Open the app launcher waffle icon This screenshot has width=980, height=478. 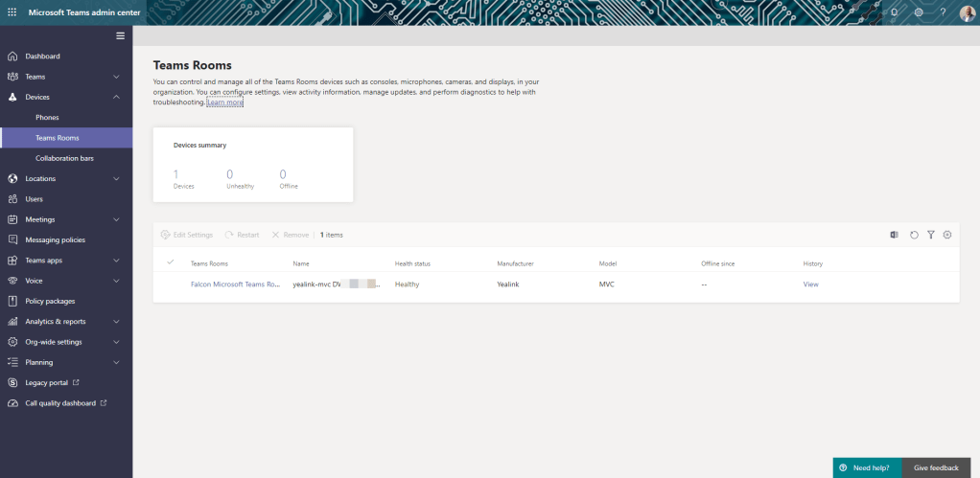pos(12,12)
